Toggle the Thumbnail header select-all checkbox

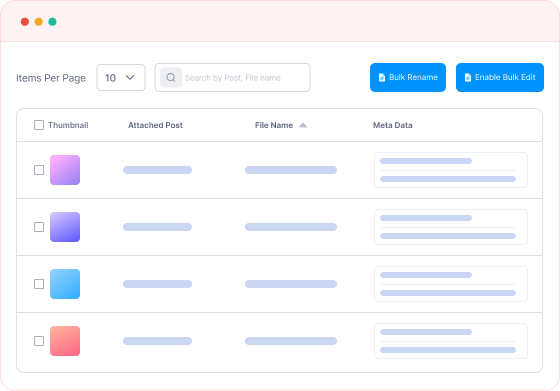39,125
